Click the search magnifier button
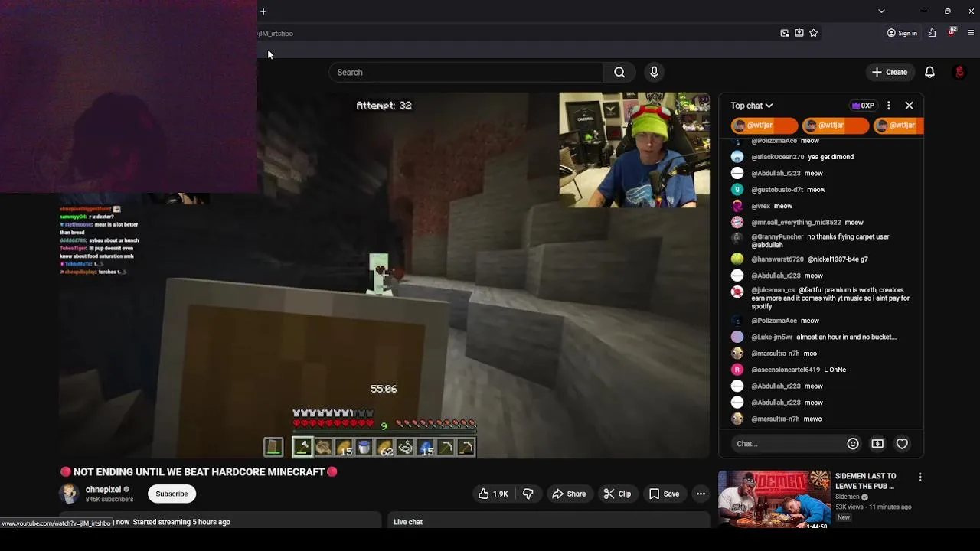The height and width of the screenshot is (551, 980). [x=619, y=72]
